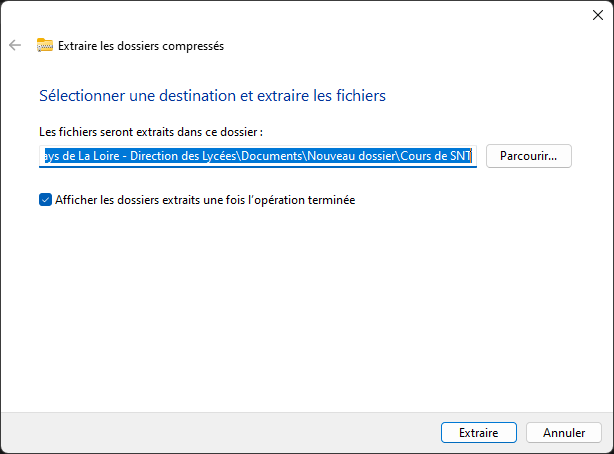
Task: Click the 'Afficher les dossiers extraits' checkbox label
Action: click(x=205, y=200)
